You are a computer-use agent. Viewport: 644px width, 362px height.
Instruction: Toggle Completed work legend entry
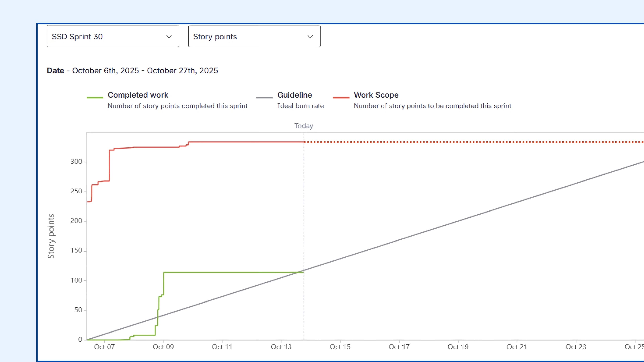[138, 95]
